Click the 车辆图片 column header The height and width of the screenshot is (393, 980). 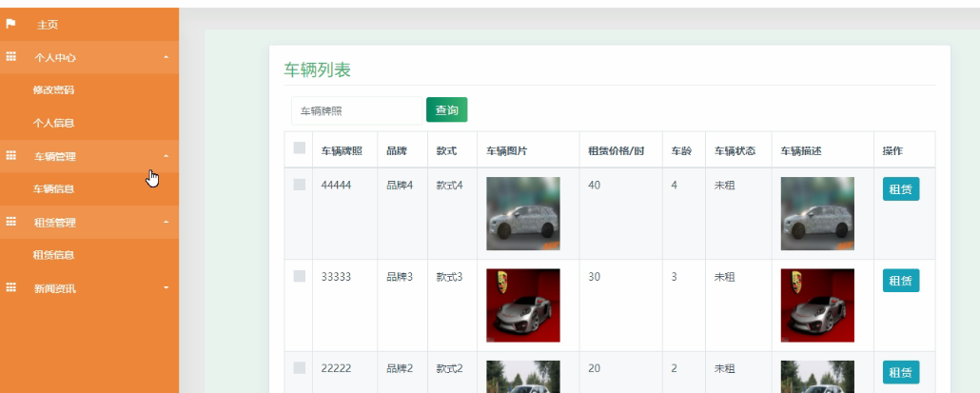tap(507, 151)
